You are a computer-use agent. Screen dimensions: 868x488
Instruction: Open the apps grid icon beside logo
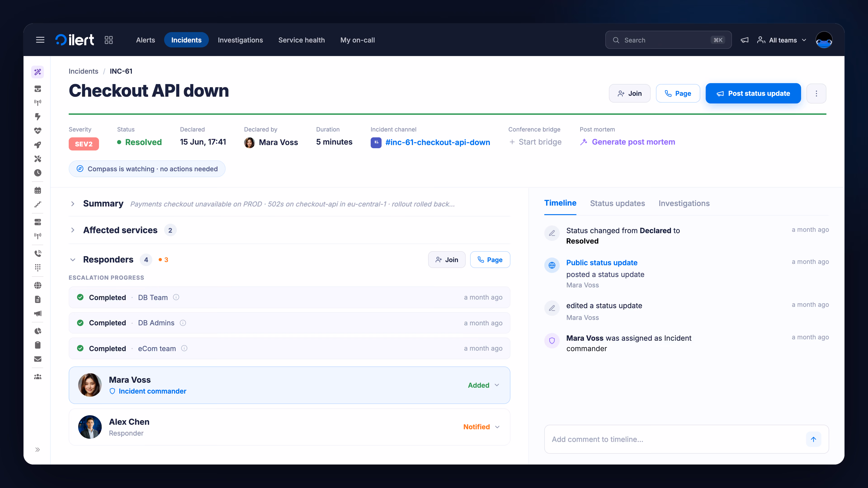pyautogui.click(x=108, y=40)
